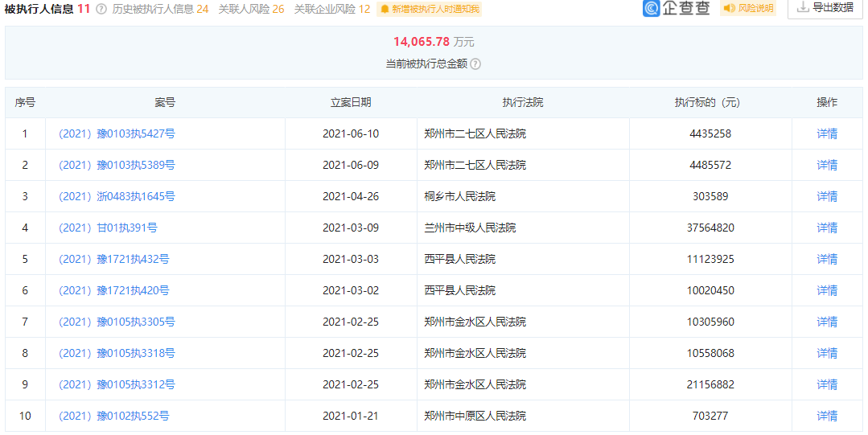The width and height of the screenshot is (868, 435).
Task: View 详情 for case 豫0105执3312号
Action: coord(827,384)
